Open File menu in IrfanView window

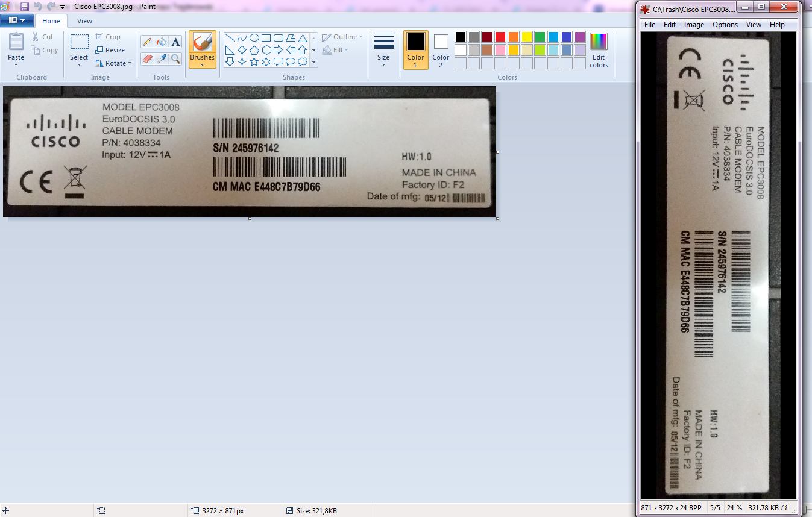tap(650, 25)
